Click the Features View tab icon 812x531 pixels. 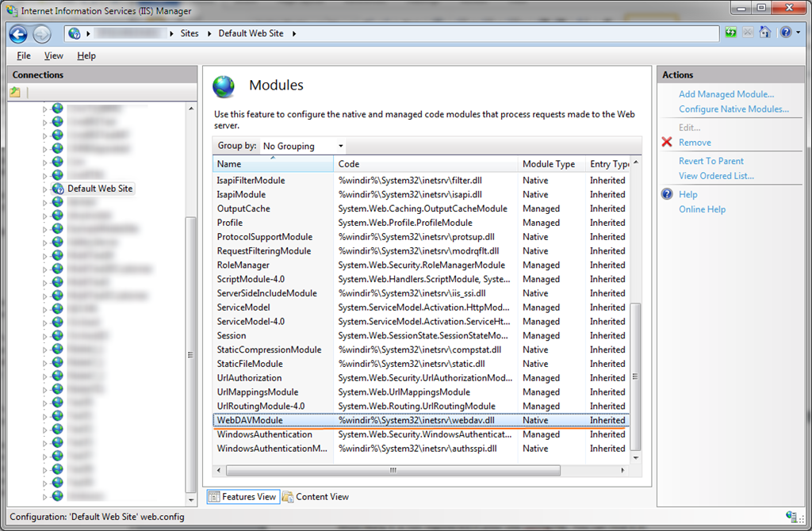tap(214, 497)
